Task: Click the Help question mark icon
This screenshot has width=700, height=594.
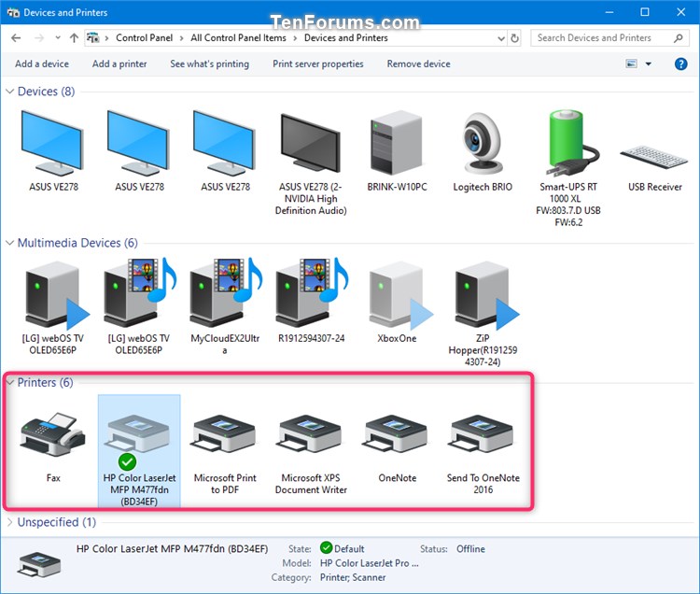Action: tap(680, 64)
